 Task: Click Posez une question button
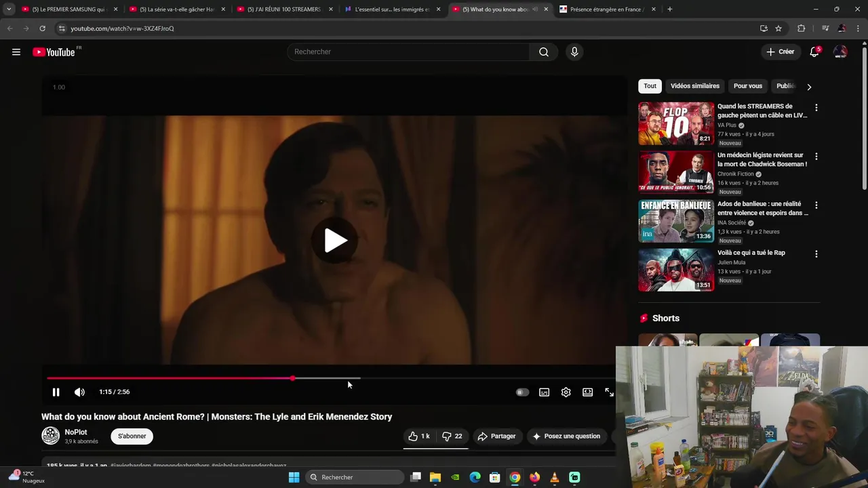click(566, 436)
